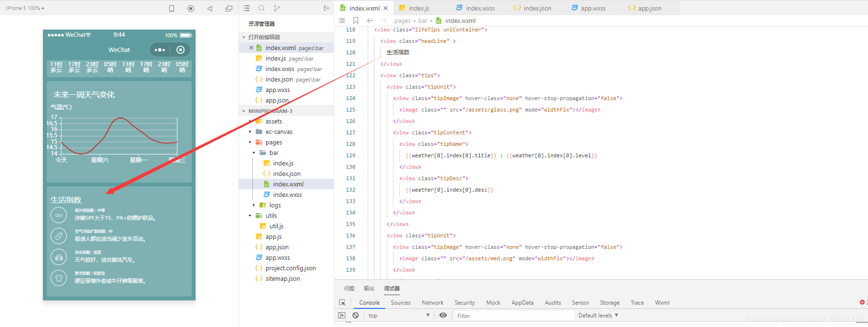Viewport: 868px width, 327px height.
Task: Open the Default levels dropdown
Action: [x=598, y=316]
